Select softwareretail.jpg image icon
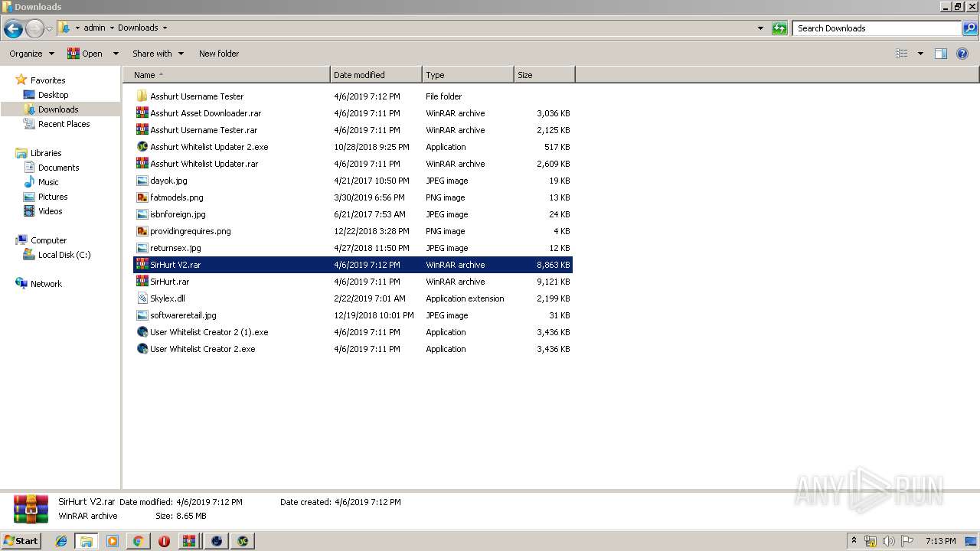Image resolution: width=980 pixels, height=551 pixels. point(142,315)
